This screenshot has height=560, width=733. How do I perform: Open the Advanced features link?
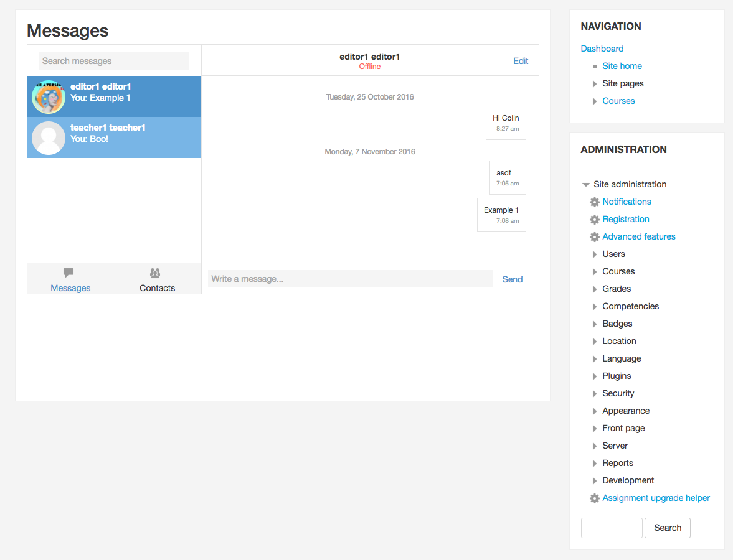tap(638, 236)
